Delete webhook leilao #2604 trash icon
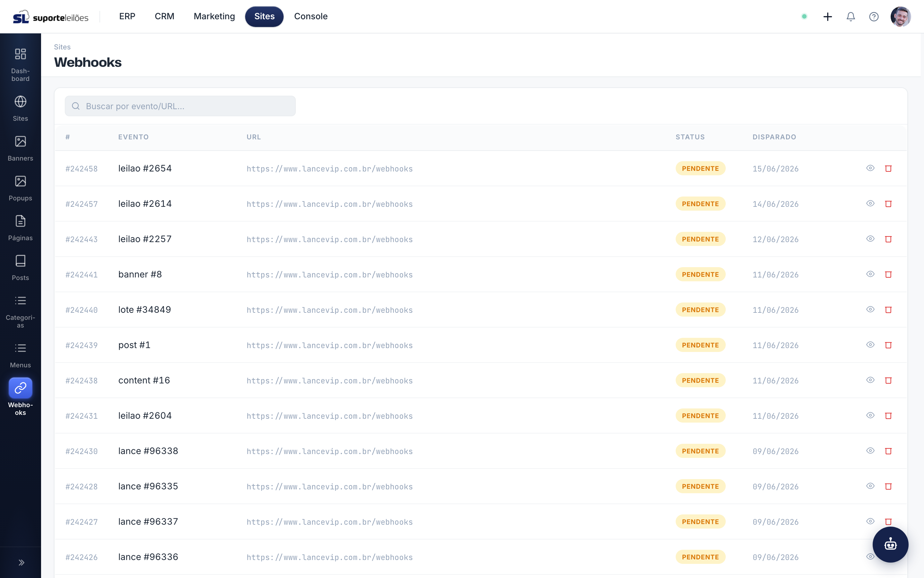This screenshot has width=924, height=578. (888, 416)
